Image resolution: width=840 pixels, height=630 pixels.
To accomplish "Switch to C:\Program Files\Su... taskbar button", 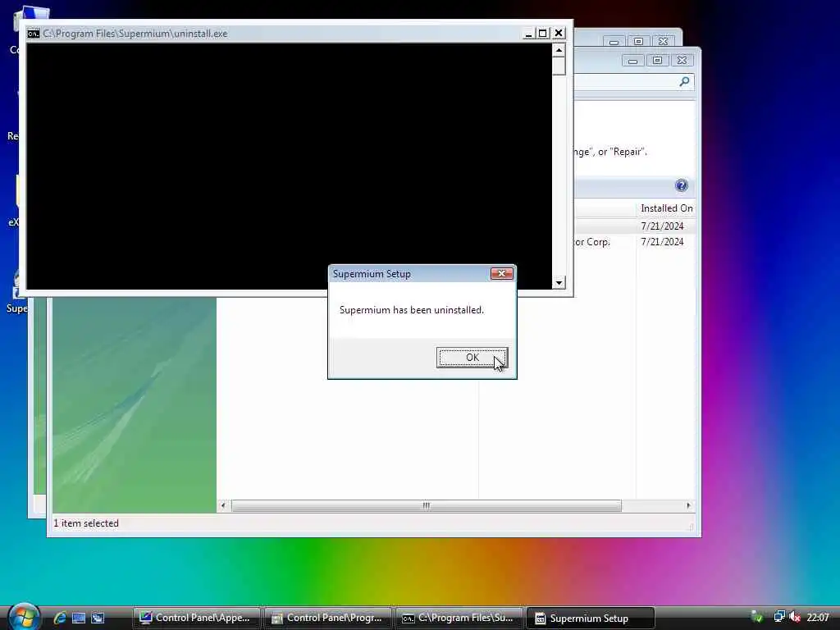I will pyautogui.click(x=459, y=618).
